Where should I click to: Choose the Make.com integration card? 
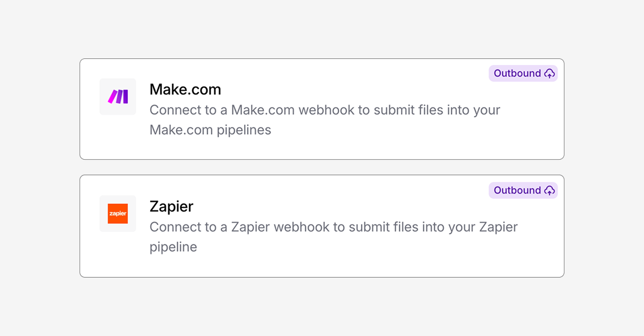click(x=322, y=109)
